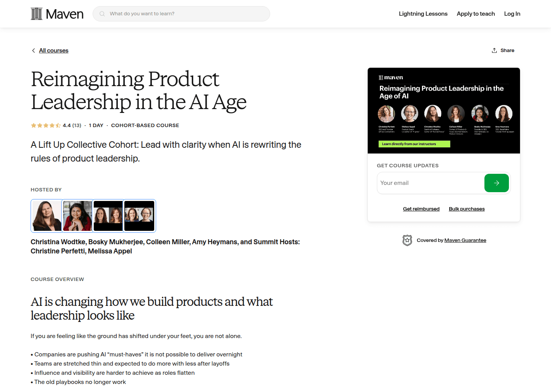Click the maven logo on the course card image

(390, 77)
